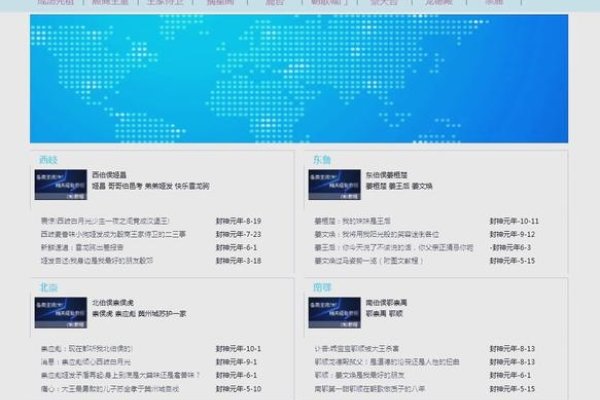Screen dimensions: 600x400
Task: Click the date 封神元年-9-1
Action: (236, 362)
